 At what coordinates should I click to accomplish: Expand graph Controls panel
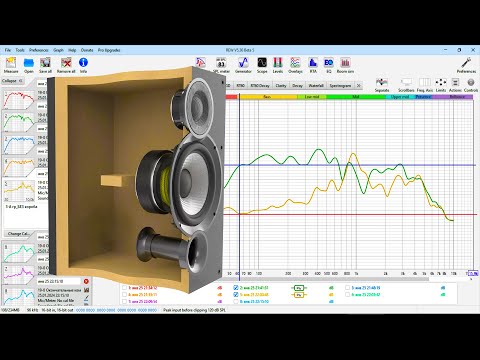[471, 85]
